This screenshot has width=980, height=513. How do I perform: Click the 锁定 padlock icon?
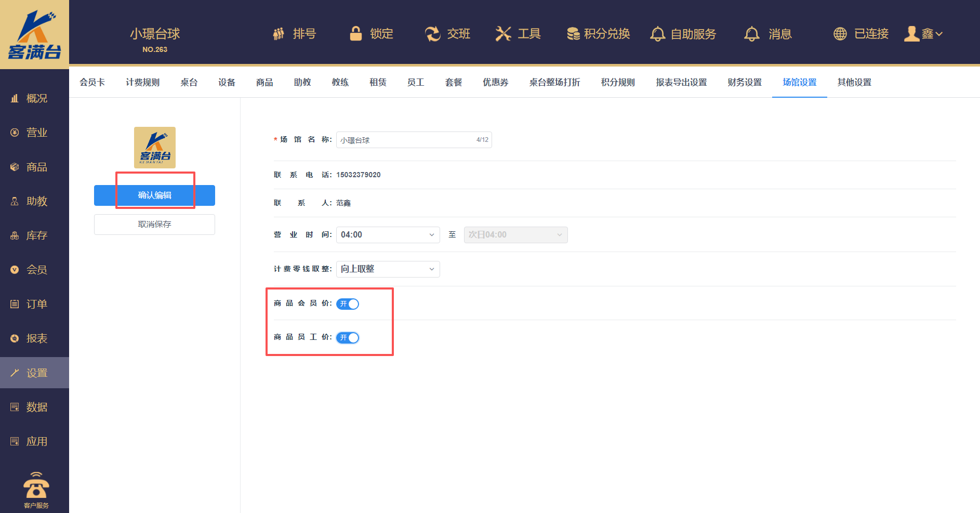[x=356, y=34]
